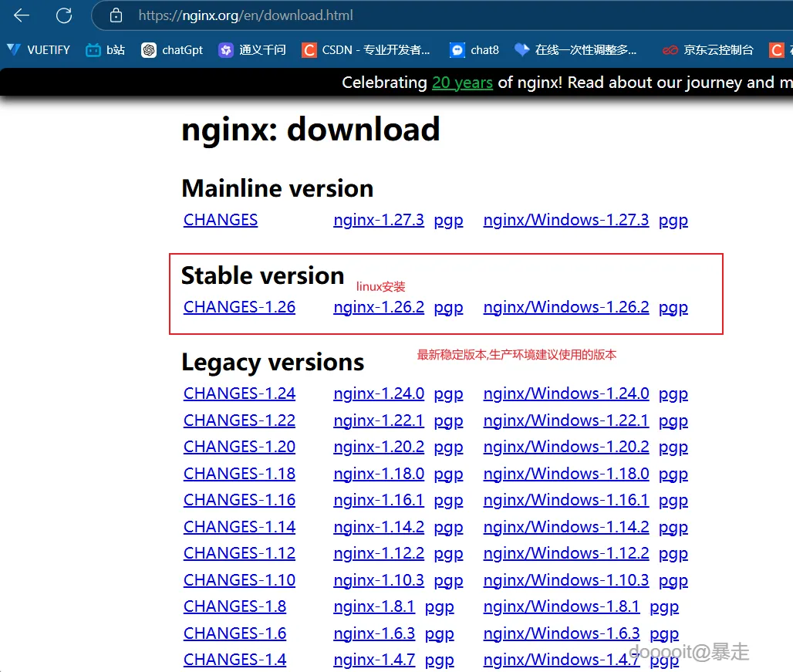Click the site lock icon
This screenshot has height=672, width=793.
116,15
